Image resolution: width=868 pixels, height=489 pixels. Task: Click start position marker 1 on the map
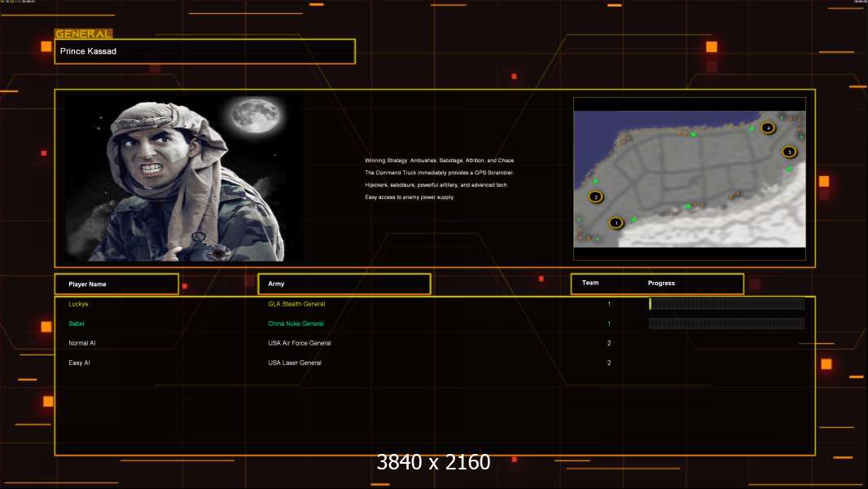tap(616, 223)
